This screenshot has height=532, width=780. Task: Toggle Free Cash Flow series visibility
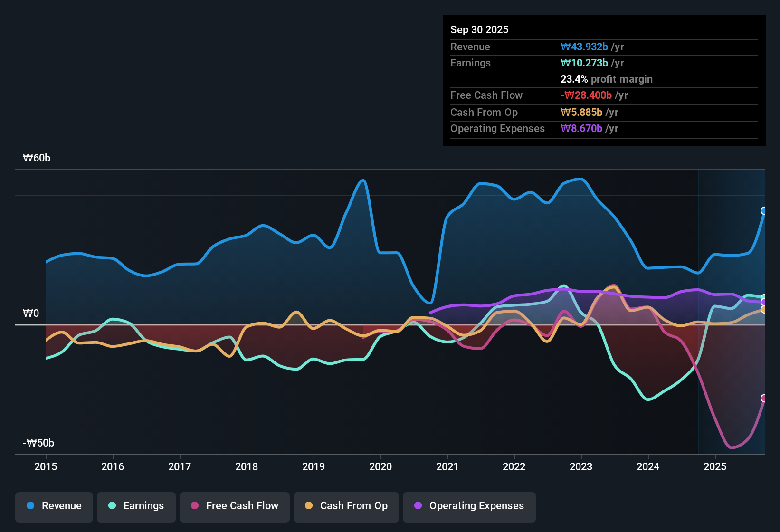[234, 506]
